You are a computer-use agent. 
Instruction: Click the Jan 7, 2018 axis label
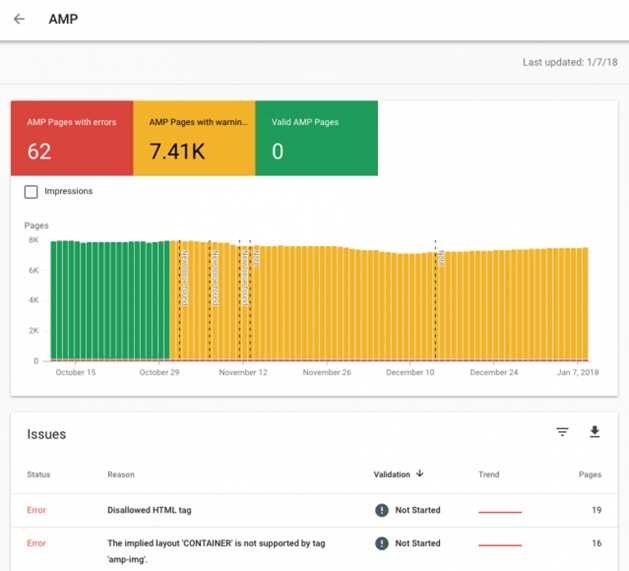(578, 372)
